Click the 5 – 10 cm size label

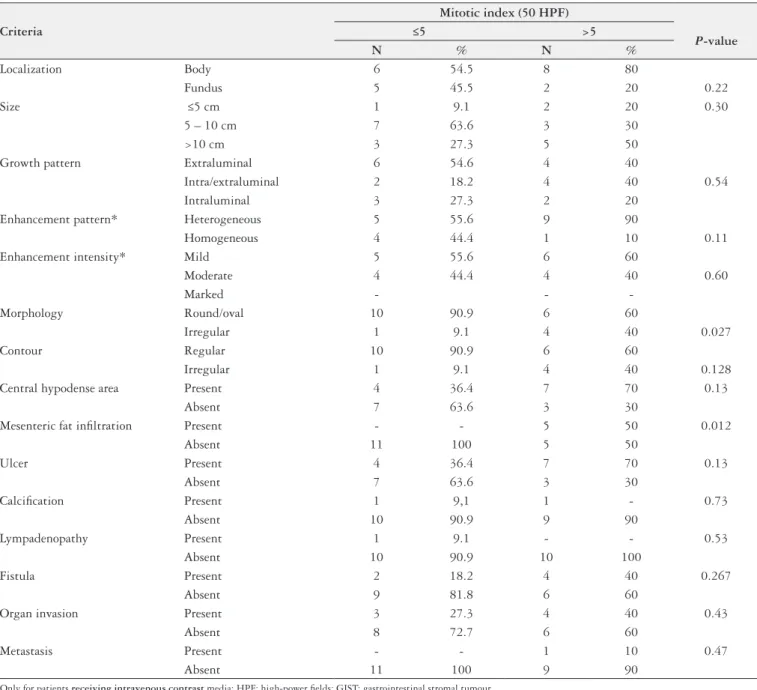(x=210, y=126)
